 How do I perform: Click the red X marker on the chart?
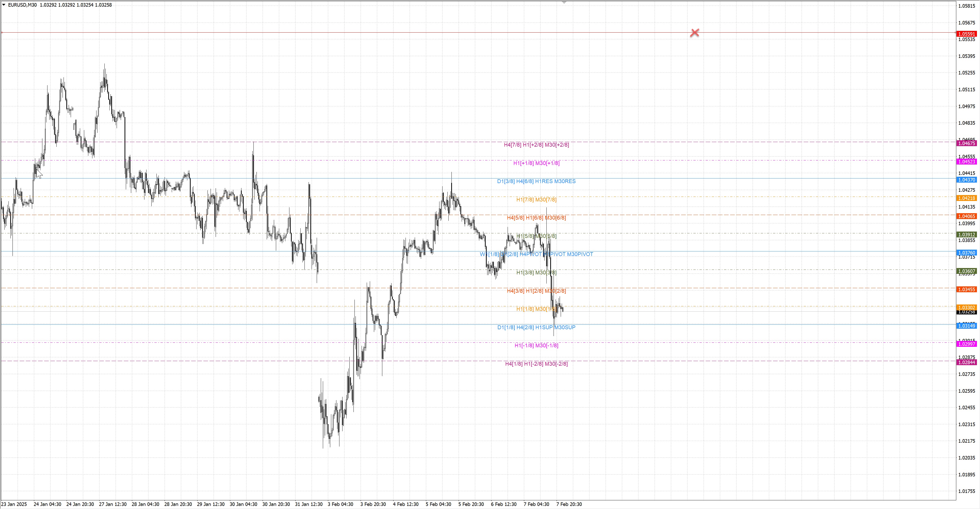tap(694, 33)
